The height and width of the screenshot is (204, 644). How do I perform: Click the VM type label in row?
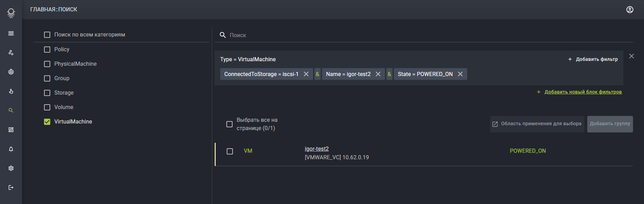pos(248,151)
